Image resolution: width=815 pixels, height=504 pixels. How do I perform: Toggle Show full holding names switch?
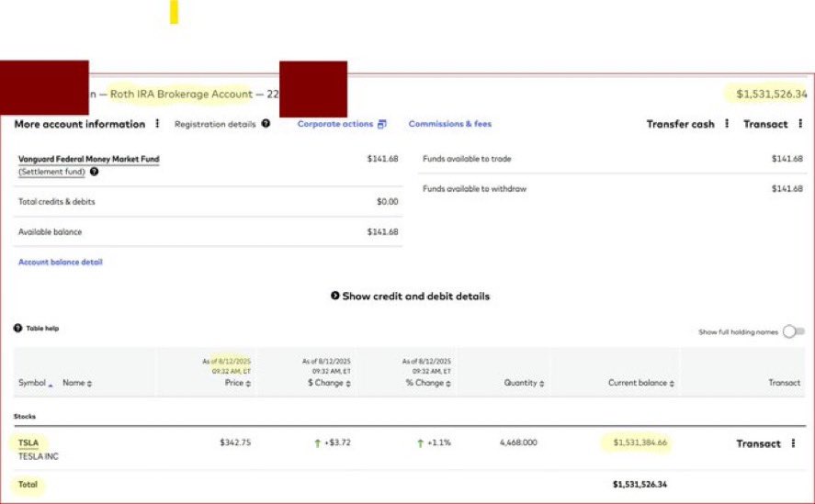[x=794, y=332]
